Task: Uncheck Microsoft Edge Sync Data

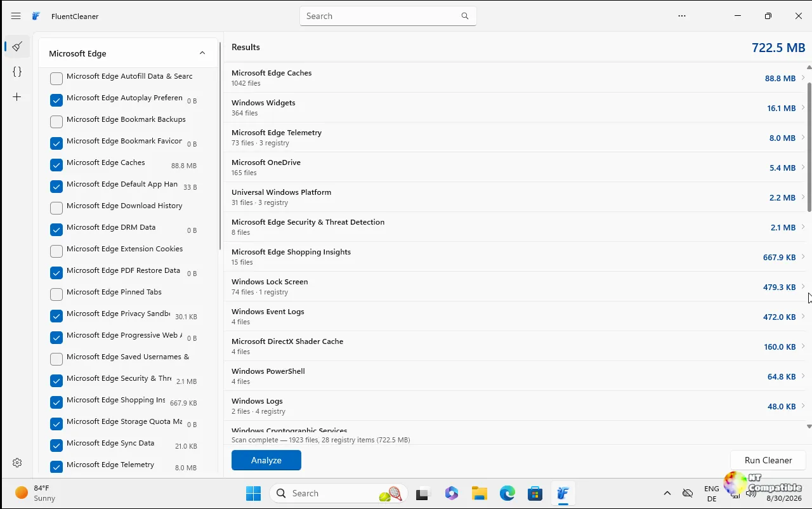Action: pos(56,445)
